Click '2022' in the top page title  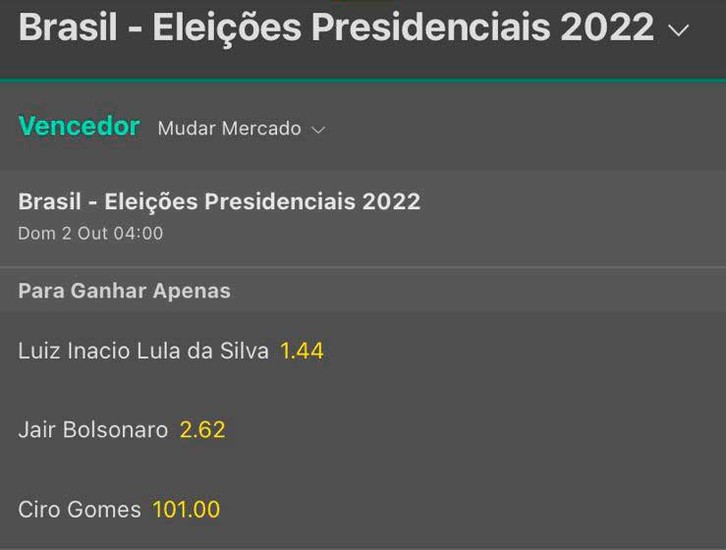[x=607, y=28]
